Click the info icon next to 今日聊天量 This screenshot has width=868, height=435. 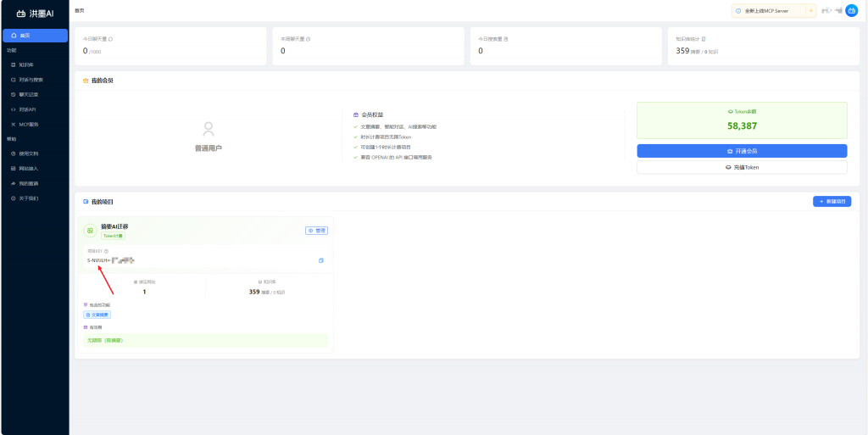coord(111,39)
